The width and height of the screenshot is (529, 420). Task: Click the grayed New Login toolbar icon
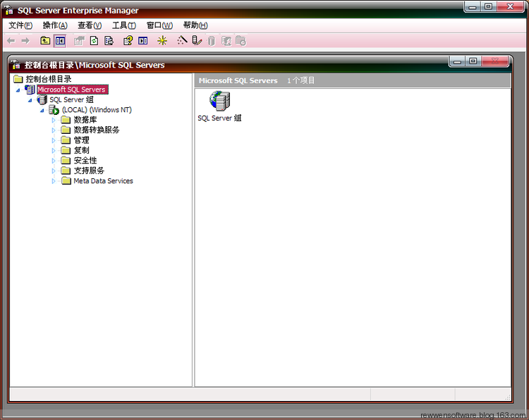click(226, 41)
